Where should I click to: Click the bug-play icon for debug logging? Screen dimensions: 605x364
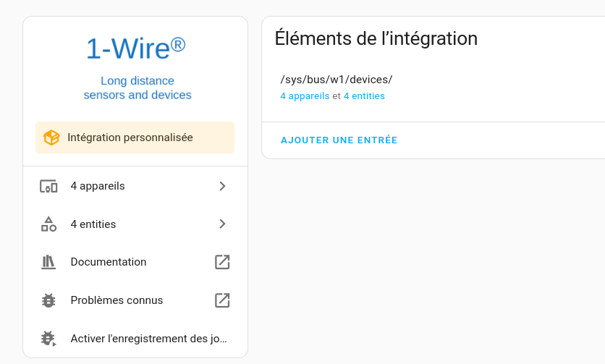(48, 339)
